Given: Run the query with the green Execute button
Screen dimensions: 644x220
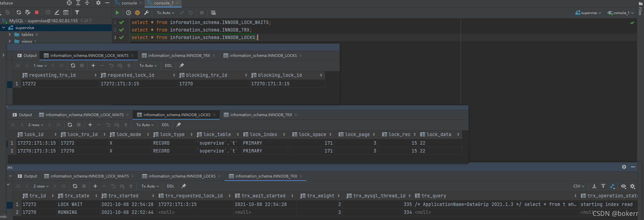Looking at the screenshot, I should [117, 13].
